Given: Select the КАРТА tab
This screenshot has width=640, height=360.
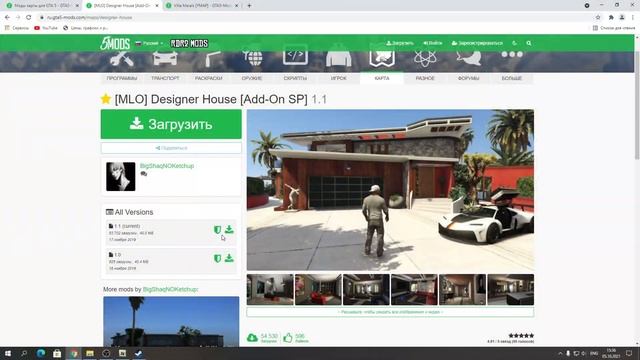Looking at the screenshot, I should click(x=382, y=78).
